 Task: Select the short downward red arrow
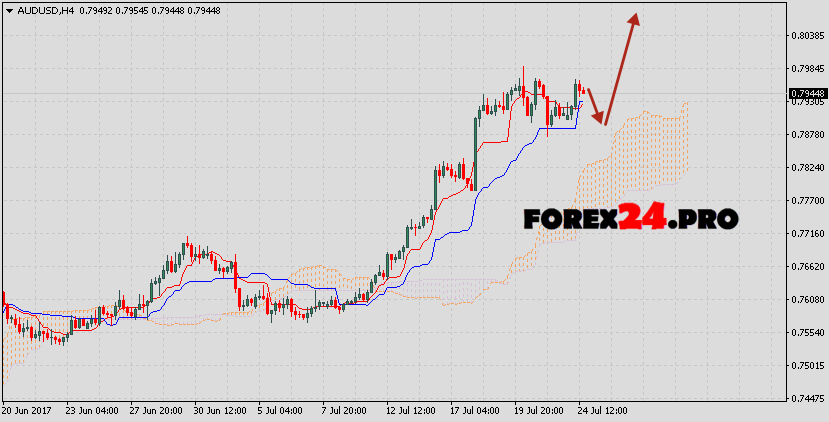[x=594, y=106]
